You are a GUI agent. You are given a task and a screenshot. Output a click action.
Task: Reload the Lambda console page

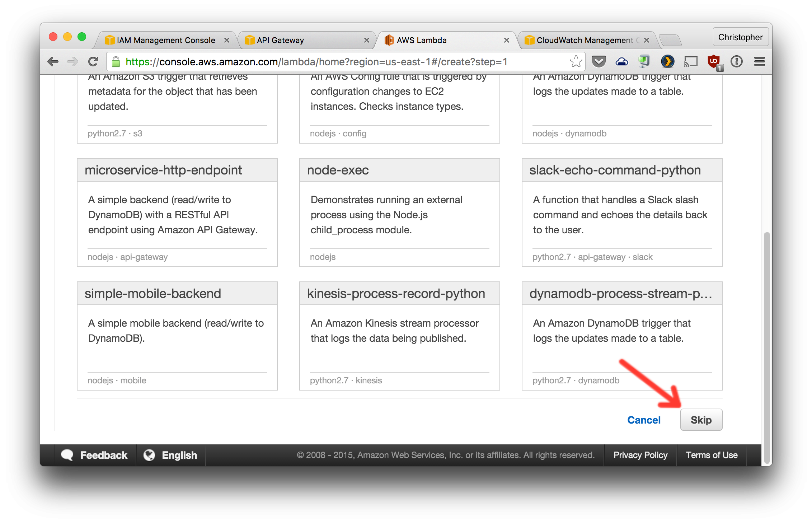click(x=93, y=62)
